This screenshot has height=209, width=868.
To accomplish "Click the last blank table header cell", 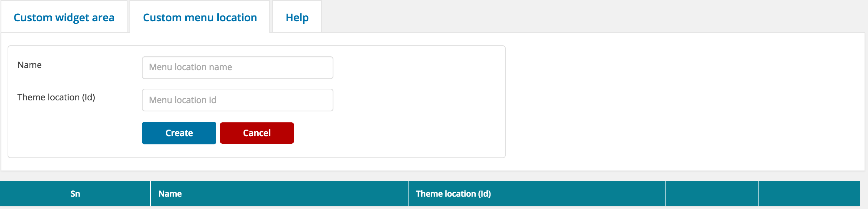I will coord(809,194).
